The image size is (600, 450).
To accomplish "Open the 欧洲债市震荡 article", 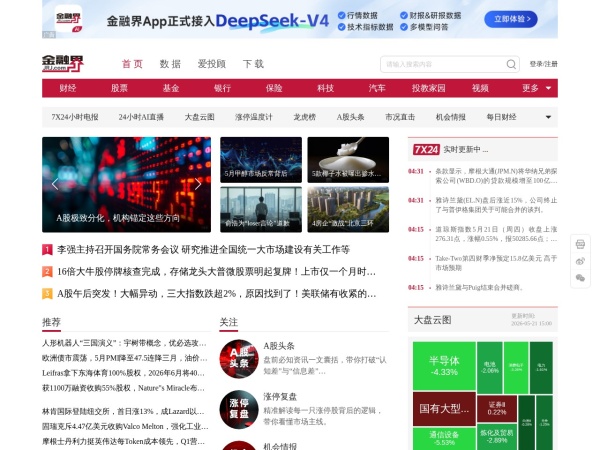I will pos(125,358).
